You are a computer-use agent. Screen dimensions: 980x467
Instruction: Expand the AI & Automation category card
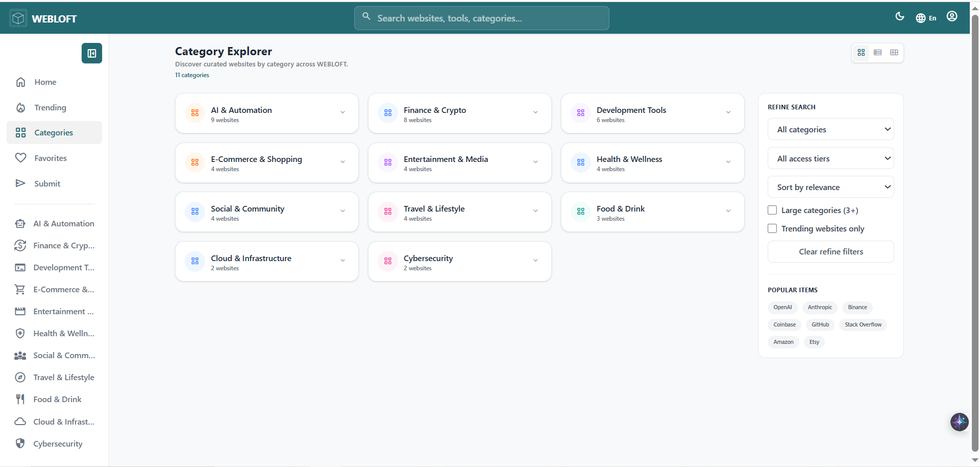point(342,112)
